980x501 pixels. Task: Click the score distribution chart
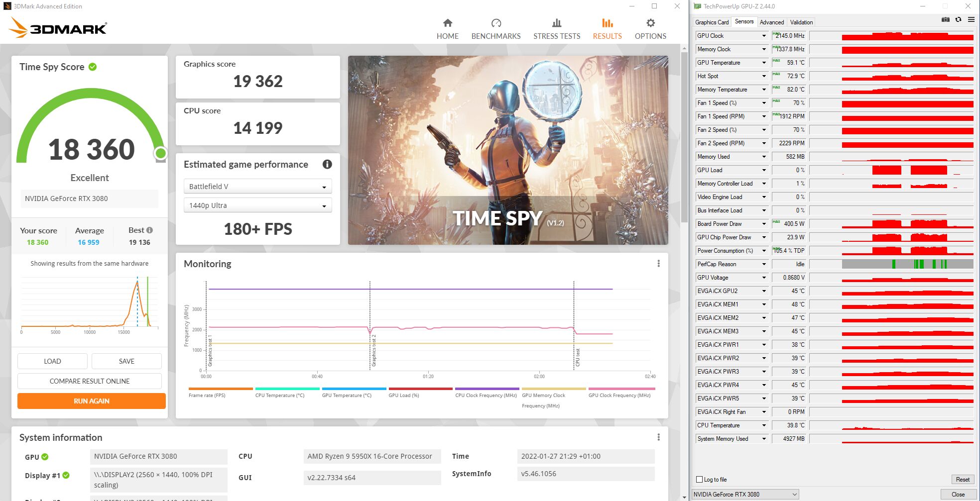click(90, 304)
